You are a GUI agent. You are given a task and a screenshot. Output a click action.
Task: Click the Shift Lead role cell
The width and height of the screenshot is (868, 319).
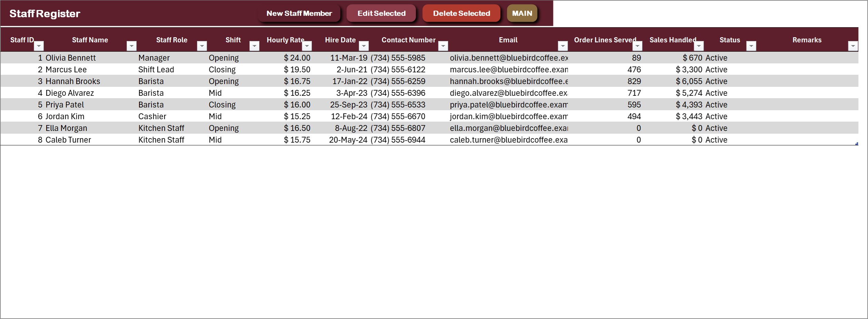172,70
